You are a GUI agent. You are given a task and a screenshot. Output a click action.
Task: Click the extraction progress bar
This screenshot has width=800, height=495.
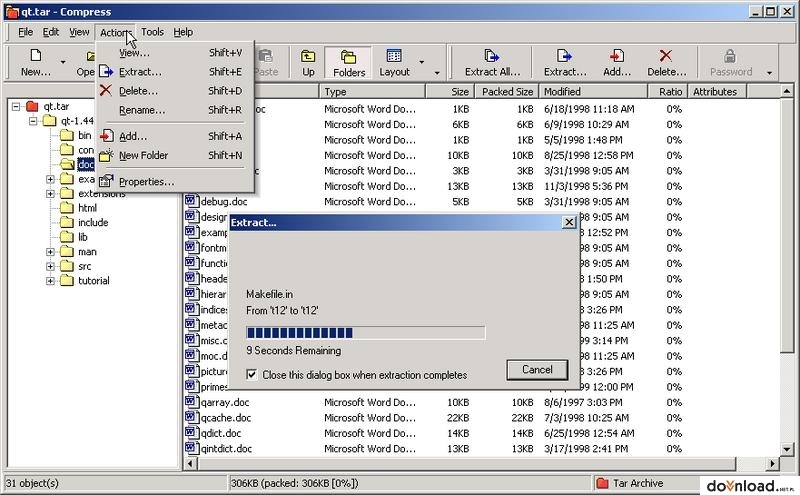coord(365,333)
